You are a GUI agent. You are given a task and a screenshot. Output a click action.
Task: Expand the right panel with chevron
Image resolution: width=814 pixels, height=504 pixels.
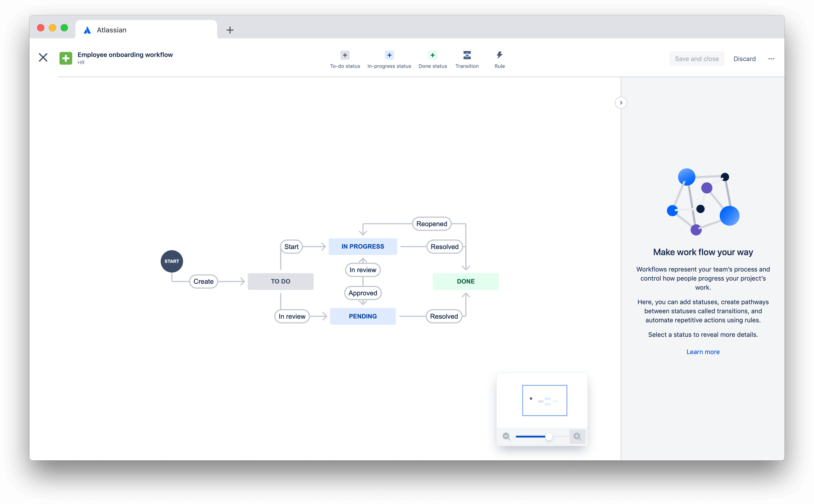[621, 103]
